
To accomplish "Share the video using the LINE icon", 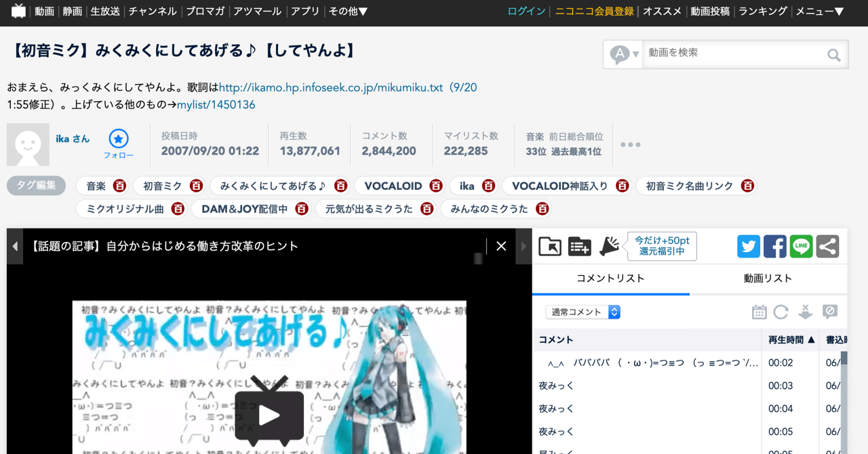I will 801,247.
